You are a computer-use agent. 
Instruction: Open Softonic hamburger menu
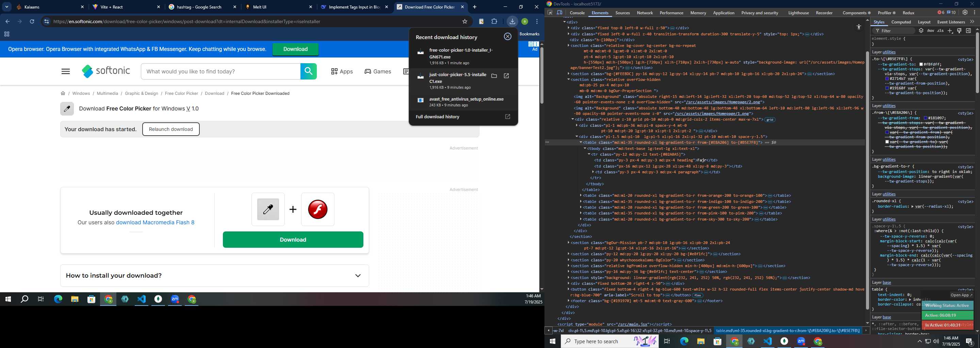point(65,71)
